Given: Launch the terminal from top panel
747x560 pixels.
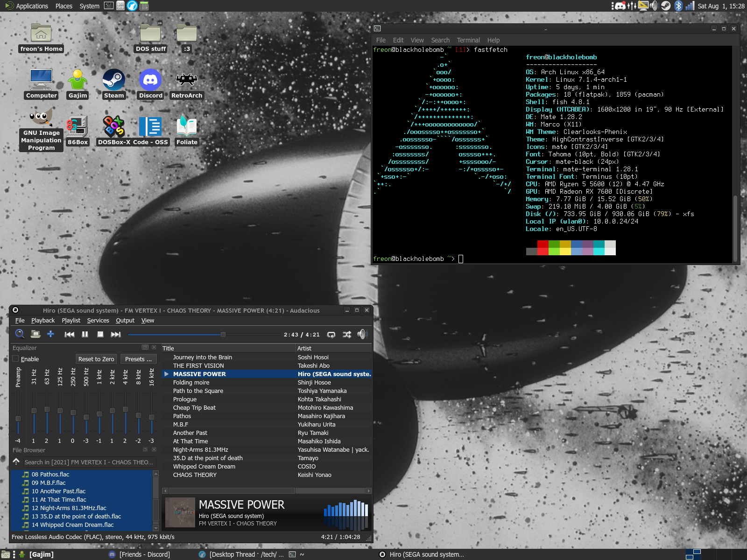Looking at the screenshot, I should pos(109,6).
